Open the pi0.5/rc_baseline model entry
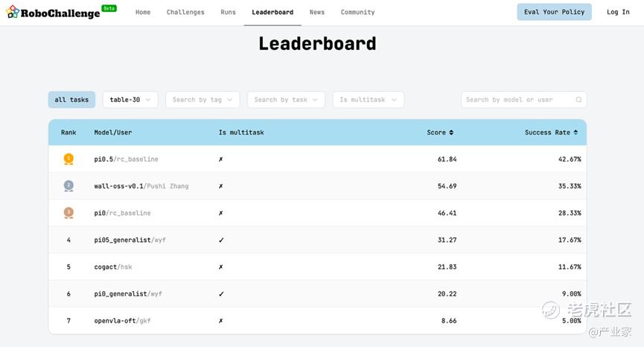Screen dimensions: 644x347 click(x=126, y=159)
